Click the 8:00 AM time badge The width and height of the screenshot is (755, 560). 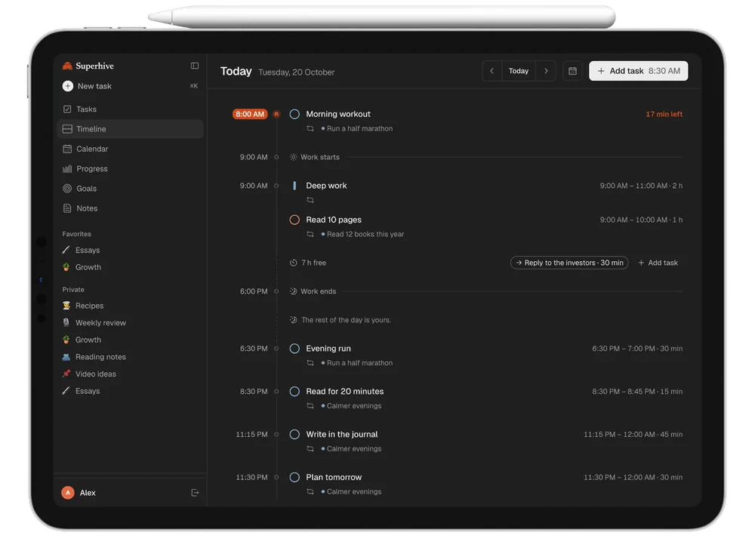(250, 114)
